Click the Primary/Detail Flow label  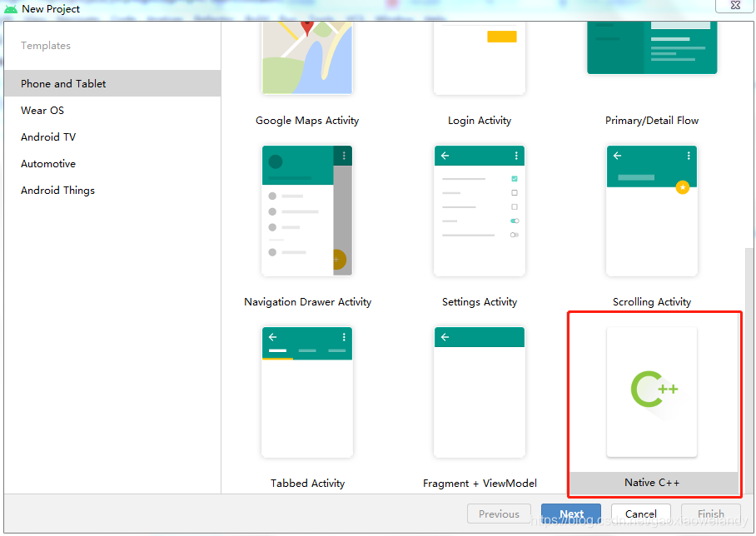652,121
